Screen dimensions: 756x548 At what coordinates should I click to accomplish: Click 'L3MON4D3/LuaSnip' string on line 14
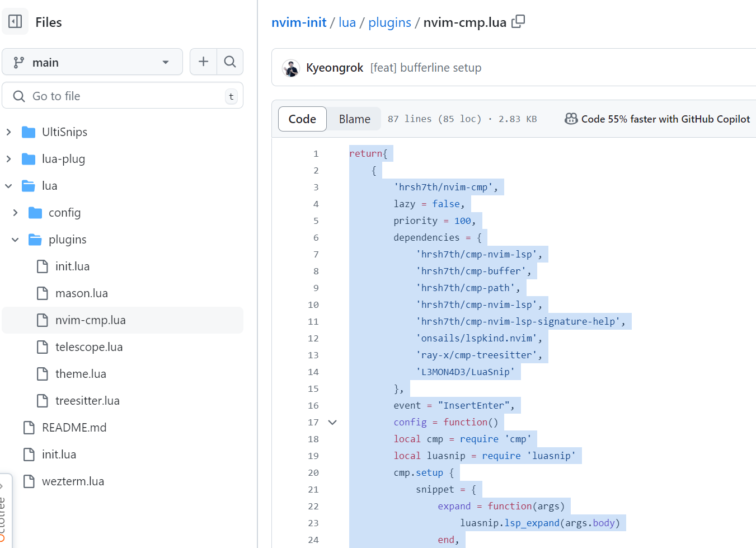[x=466, y=372]
